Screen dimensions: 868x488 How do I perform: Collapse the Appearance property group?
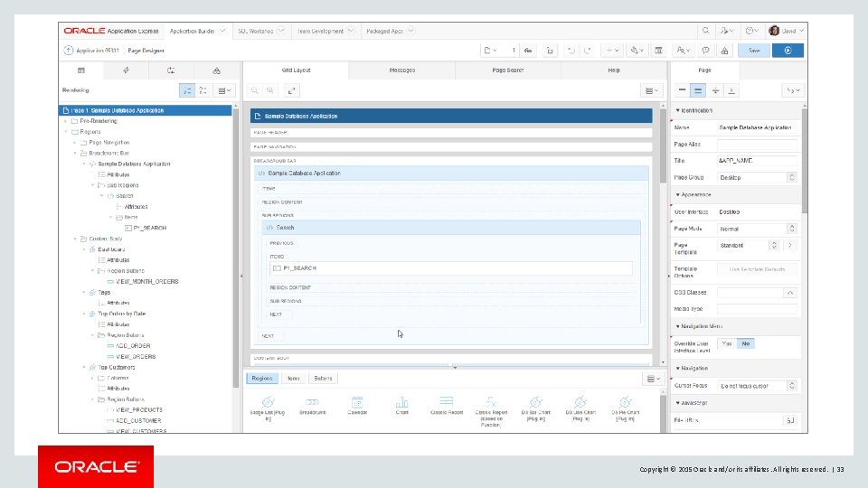[677, 195]
